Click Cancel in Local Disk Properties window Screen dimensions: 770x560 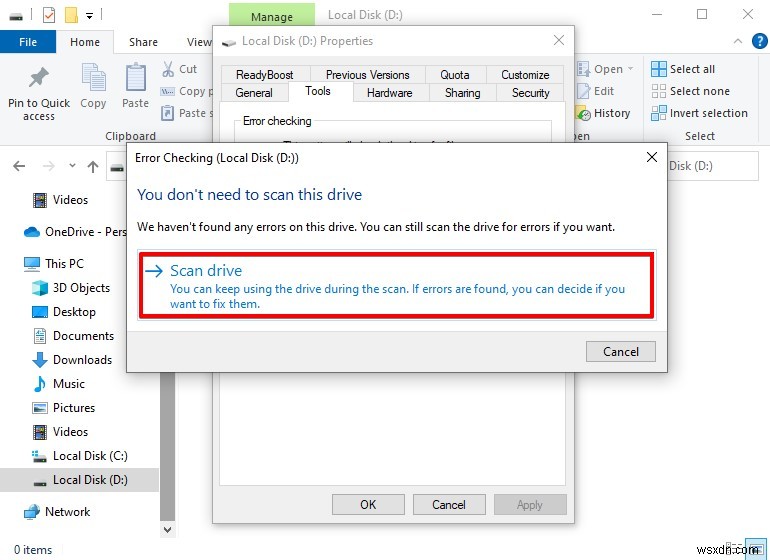[x=449, y=504]
